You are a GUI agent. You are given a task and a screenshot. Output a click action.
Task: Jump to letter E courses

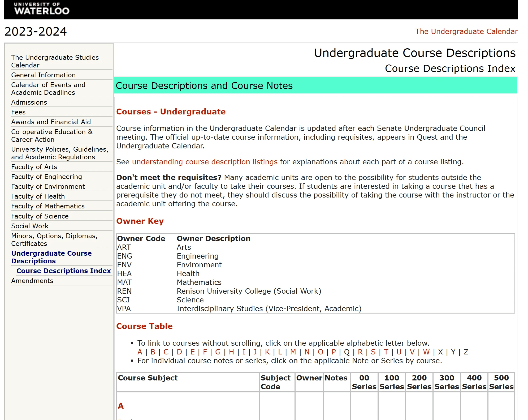click(x=192, y=352)
